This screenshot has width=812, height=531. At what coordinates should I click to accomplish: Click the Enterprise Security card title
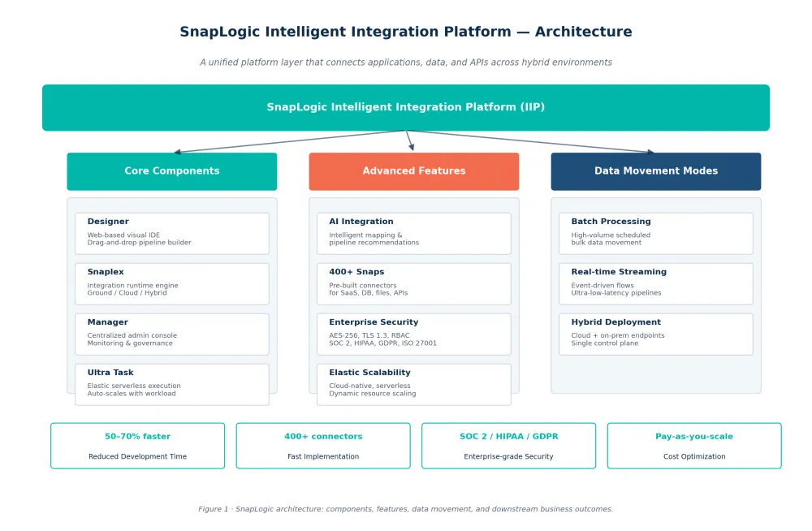pyautogui.click(x=374, y=322)
